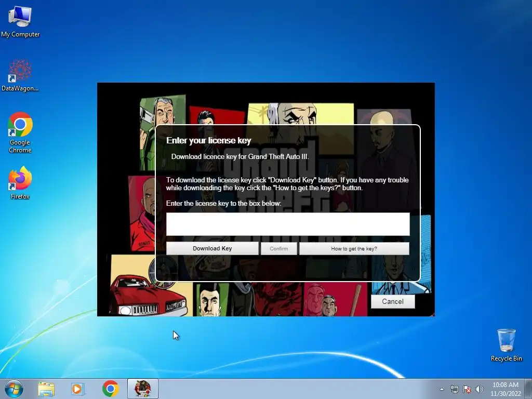This screenshot has width=532, height=399.
Task: Open the My Computer desktop icon
Action: pos(20,21)
